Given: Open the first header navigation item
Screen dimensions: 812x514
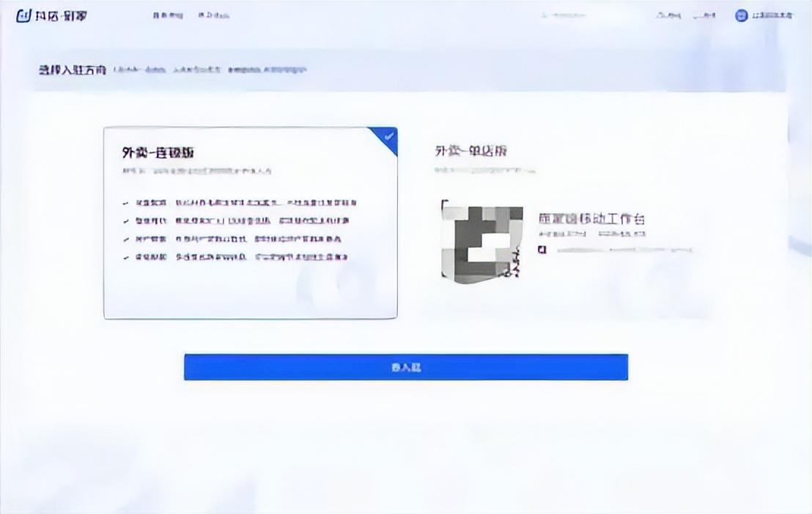Looking at the screenshot, I should [x=168, y=15].
